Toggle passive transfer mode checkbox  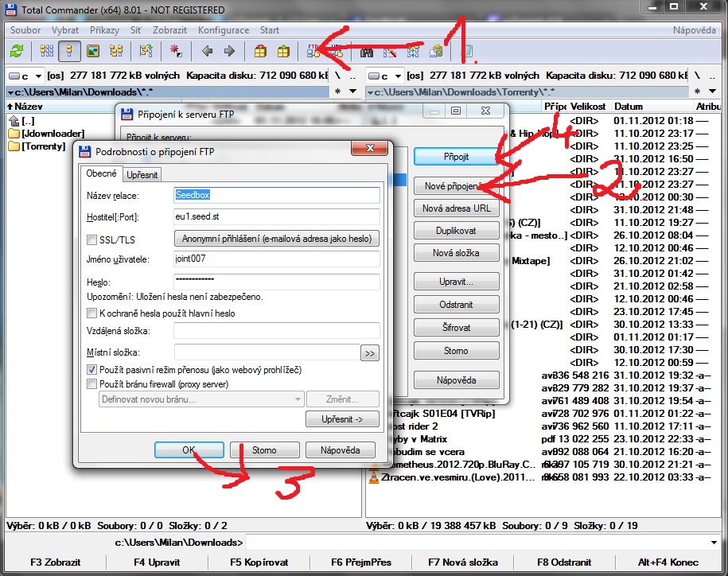91,370
